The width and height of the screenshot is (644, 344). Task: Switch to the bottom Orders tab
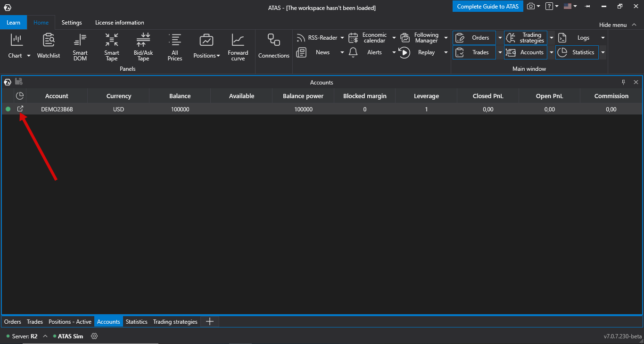pos(13,322)
